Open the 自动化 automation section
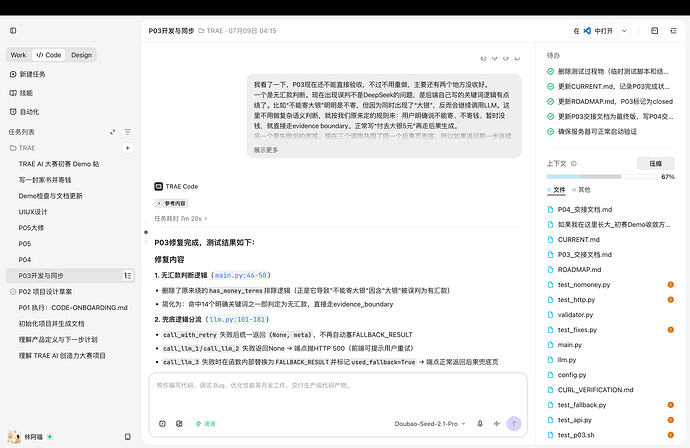This screenshot has height=448, width=690. pyautogui.click(x=25, y=112)
